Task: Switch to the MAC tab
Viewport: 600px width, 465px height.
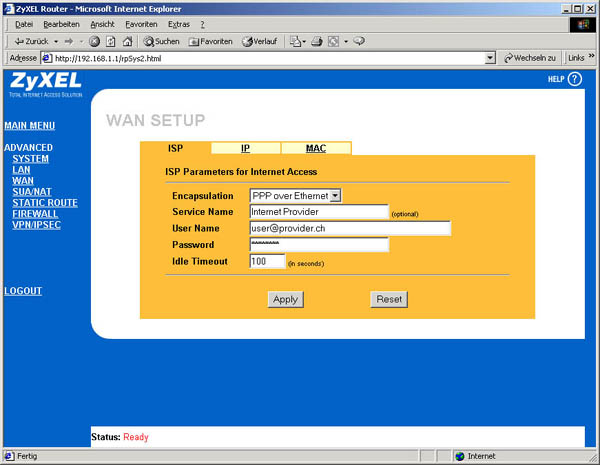Action: [x=315, y=148]
